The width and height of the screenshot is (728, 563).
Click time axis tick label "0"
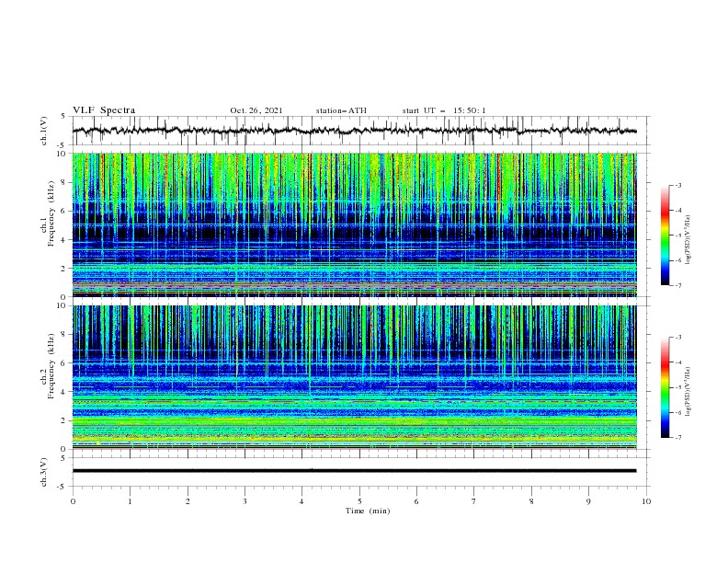pos(73,501)
